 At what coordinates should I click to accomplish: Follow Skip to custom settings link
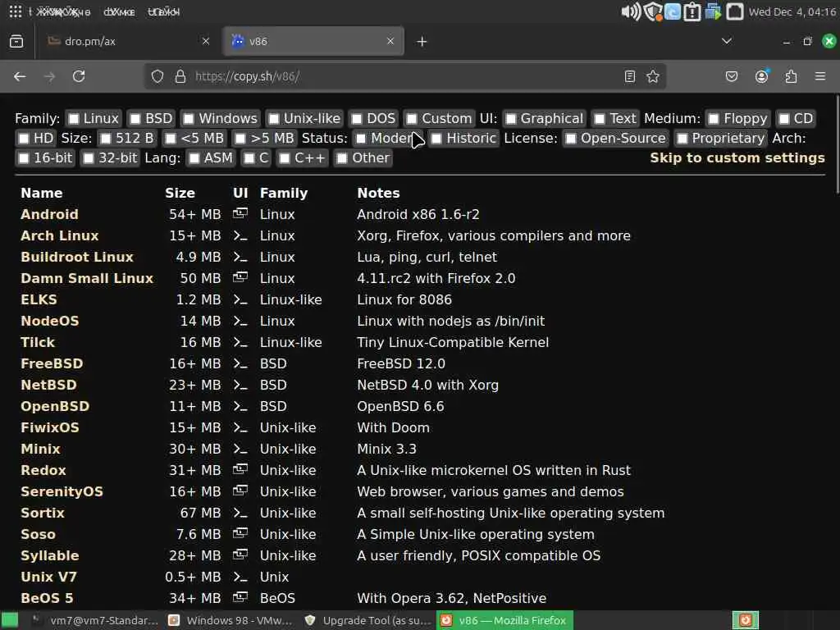(x=737, y=157)
